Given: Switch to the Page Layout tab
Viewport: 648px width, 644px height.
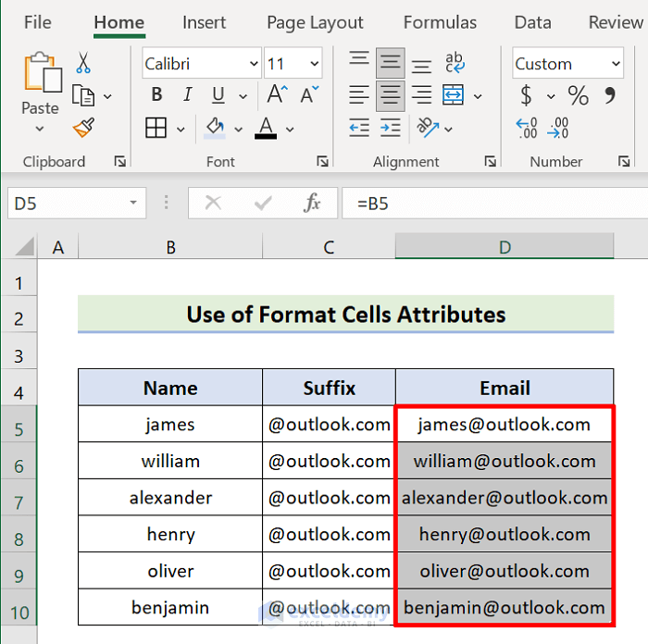Looking at the screenshot, I should [315, 23].
